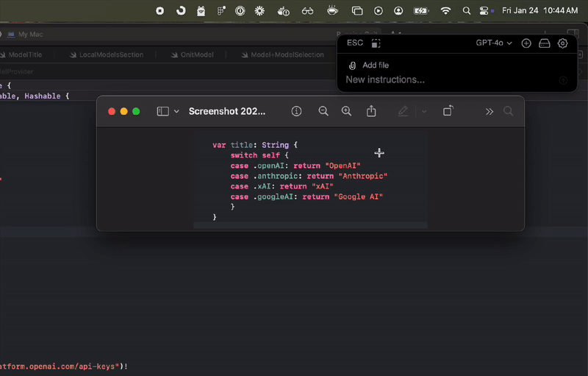Click the paperclip Add file icon
Image resolution: width=588 pixels, height=376 pixels.
tap(353, 65)
